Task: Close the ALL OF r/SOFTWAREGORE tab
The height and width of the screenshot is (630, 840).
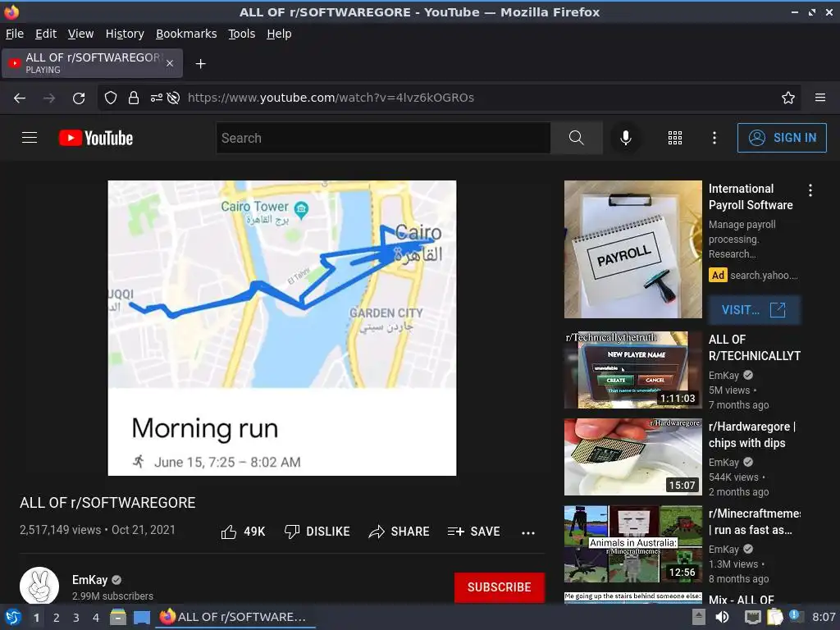Action: tap(170, 63)
